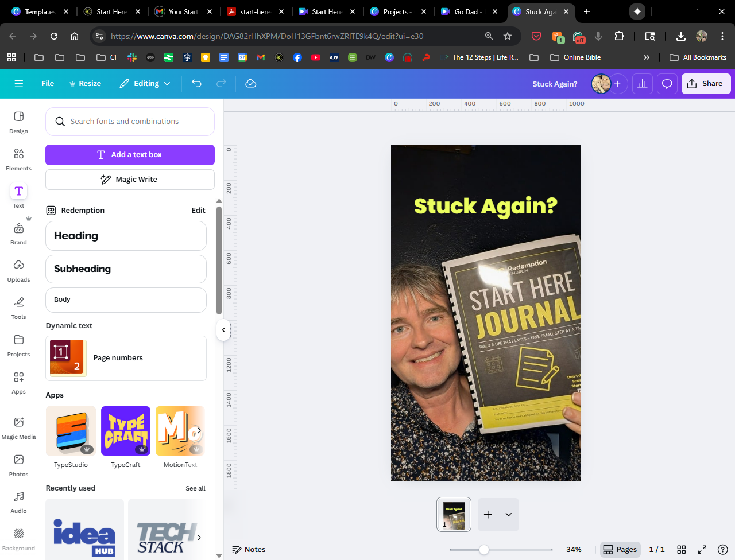Open the Elements panel in sidebar

pyautogui.click(x=18, y=160)
